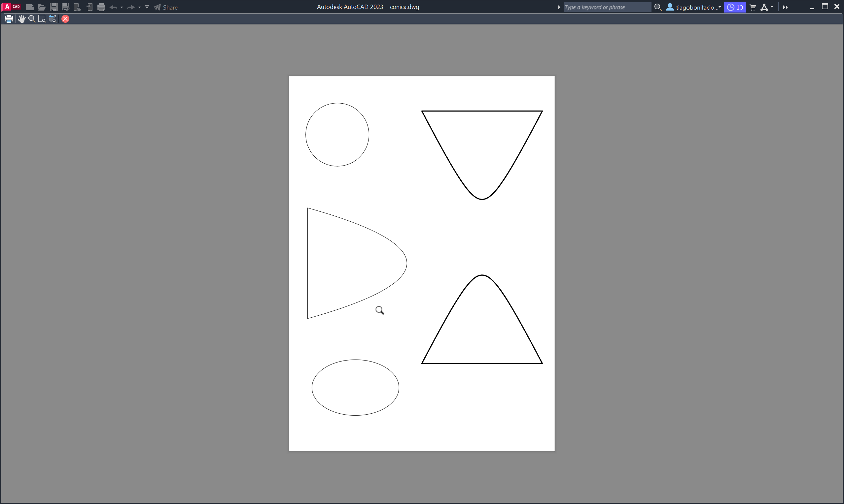This screenshot has width=844, height=504.
Task: Click the trial days remaining 10 button
Action: point(735,7)
